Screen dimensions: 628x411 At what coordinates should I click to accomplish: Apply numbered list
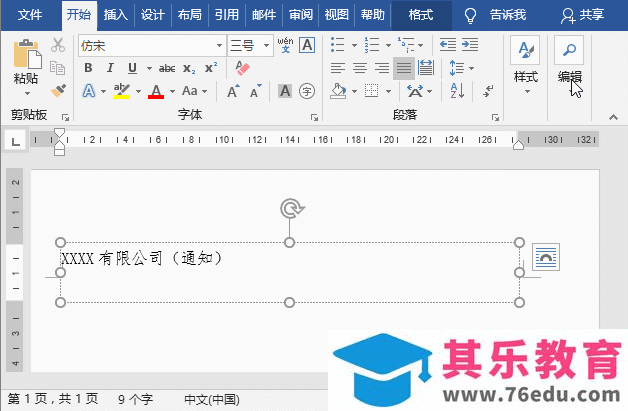[372, 45]
